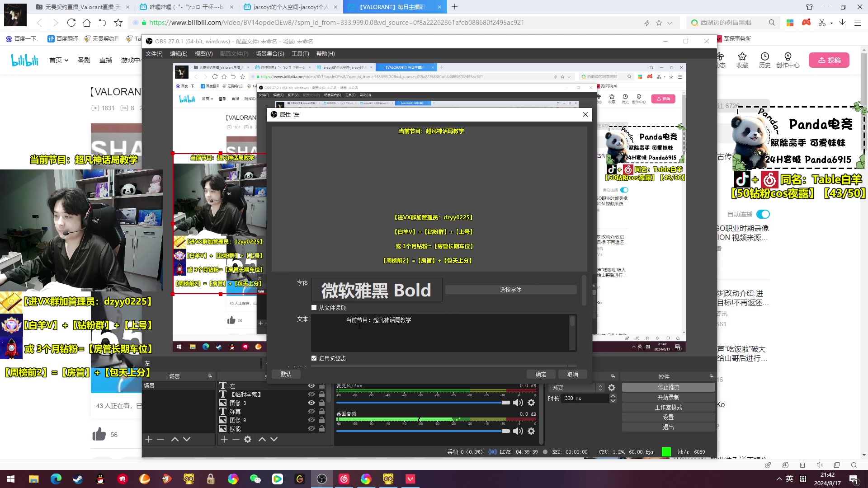Viewport: 868px width, 488px height.
Task: Click 停止推流 to stop streaming
Action: click(668, 388)
